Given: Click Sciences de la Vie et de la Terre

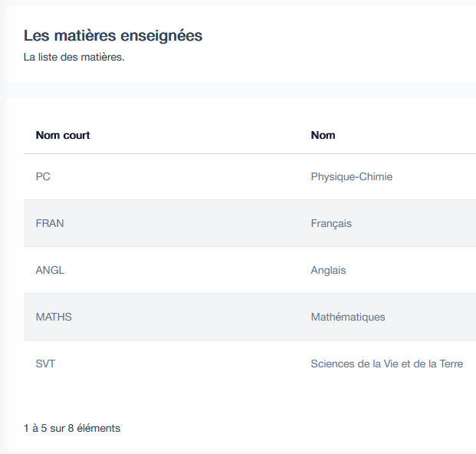Looking at the screenshot, I should [x=386, y=364].
